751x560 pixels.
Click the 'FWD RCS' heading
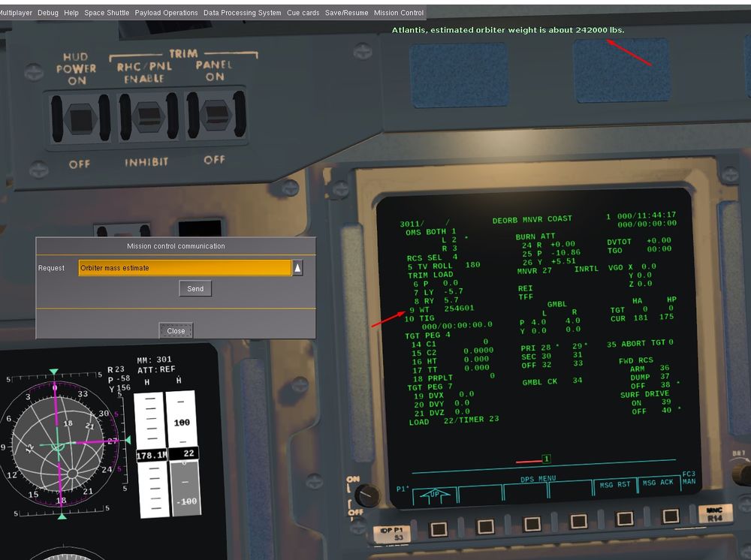tap(635, 360)
